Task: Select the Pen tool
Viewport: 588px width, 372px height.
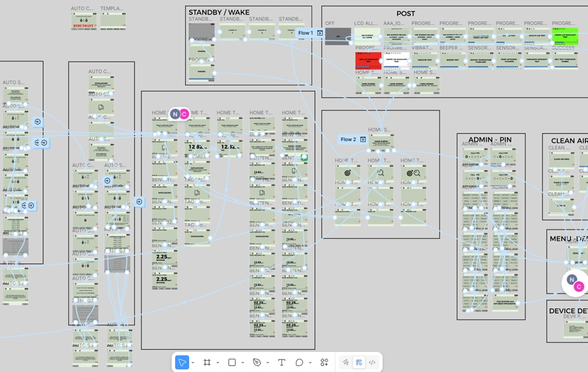Action: pyautogui.click(x=257, y=362)
